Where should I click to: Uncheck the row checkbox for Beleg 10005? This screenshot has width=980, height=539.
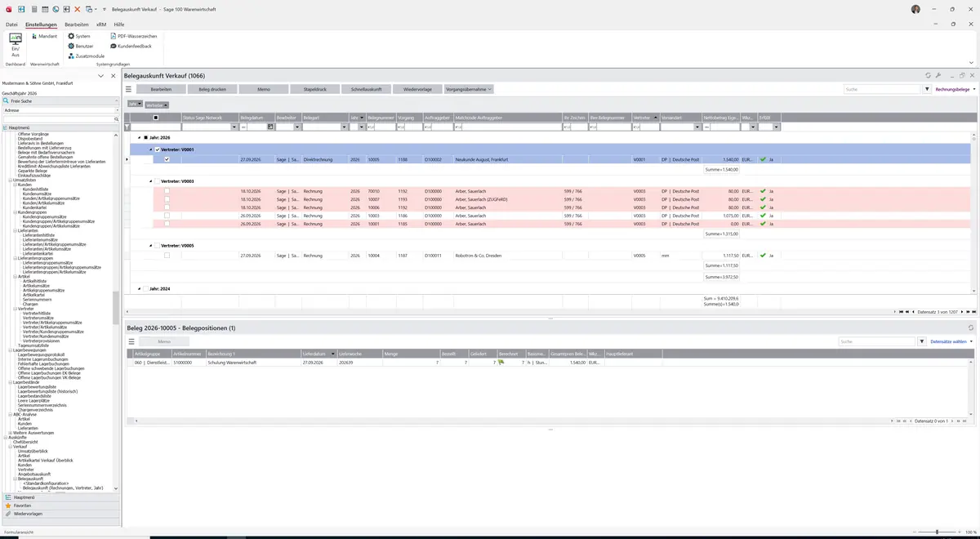point(167,159)
